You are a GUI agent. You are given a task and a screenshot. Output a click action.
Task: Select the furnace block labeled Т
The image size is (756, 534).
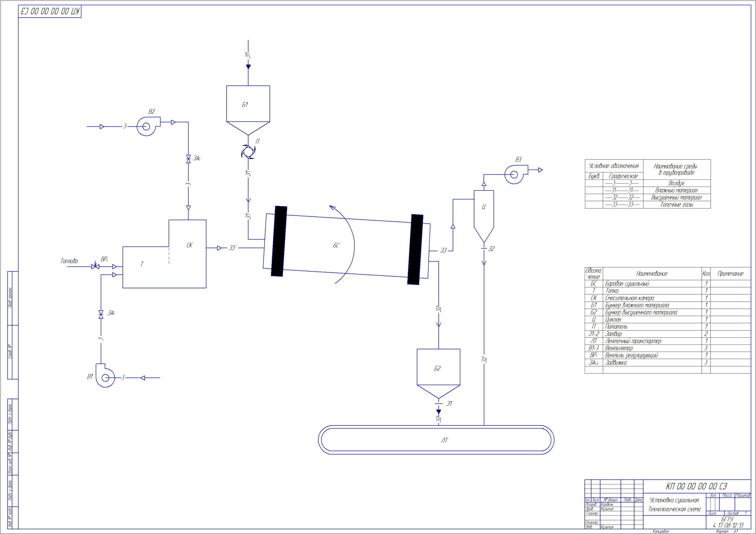click(146, 267)
